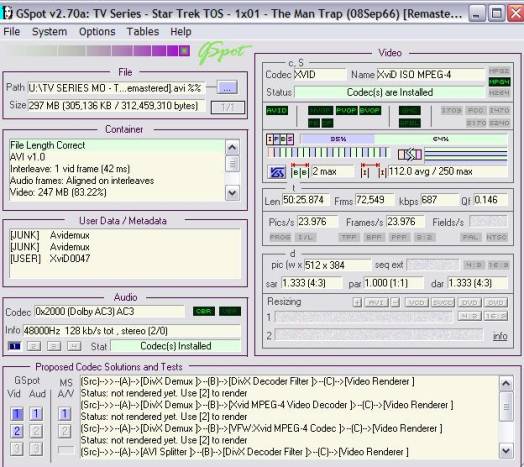This screenshot has width=524, height=467.
Task: Click the grayed PAL indicator
Action: coord(470,237)
